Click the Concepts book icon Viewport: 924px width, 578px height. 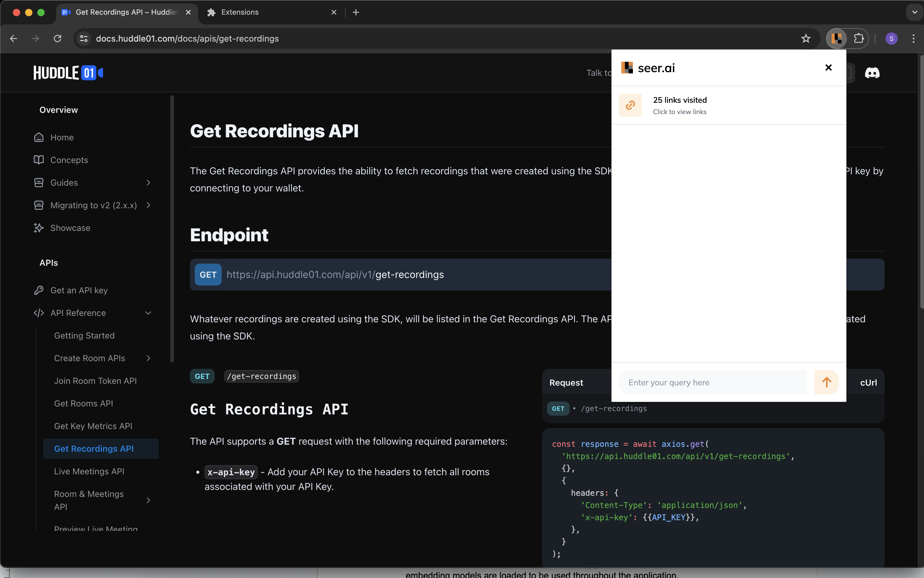[x=39, y=160]
